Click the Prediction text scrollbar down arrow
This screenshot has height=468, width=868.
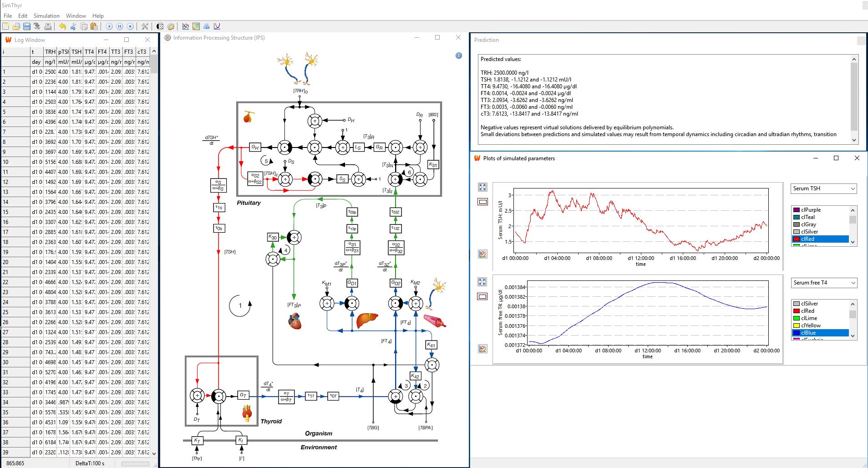point(854,140)
